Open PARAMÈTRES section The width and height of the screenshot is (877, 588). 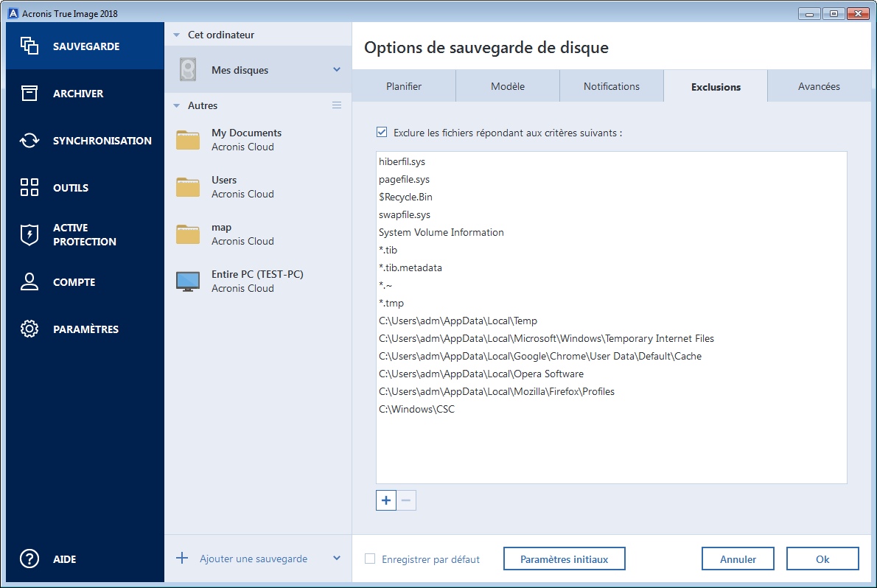tap(85, 329)
